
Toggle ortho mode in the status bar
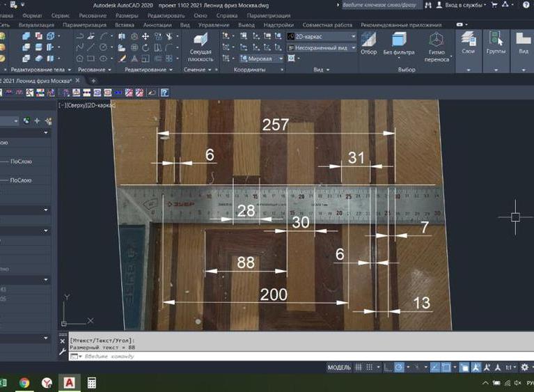click(387, 367)
